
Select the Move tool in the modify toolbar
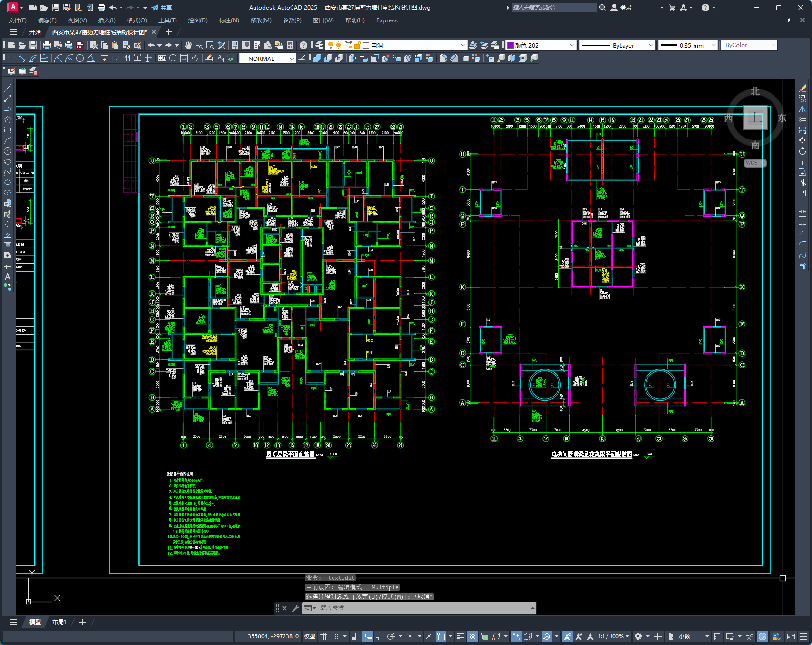[802, 140]
